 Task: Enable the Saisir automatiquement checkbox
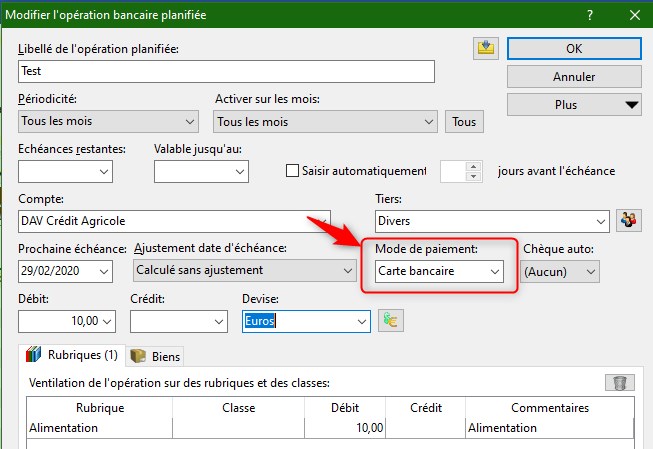pos(293,171)
